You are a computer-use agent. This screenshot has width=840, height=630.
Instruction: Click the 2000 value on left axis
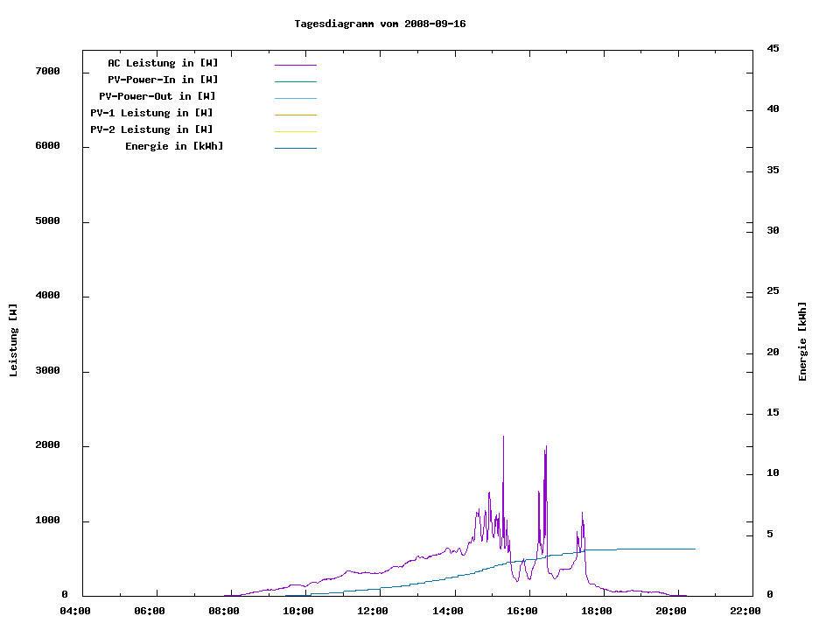tap(46, 445)
